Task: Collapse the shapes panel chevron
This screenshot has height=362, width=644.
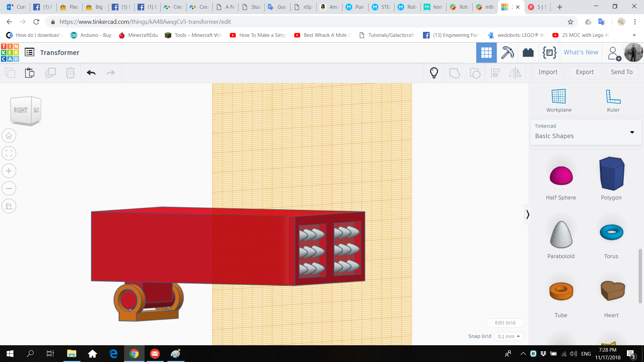Action: point(528,215)
